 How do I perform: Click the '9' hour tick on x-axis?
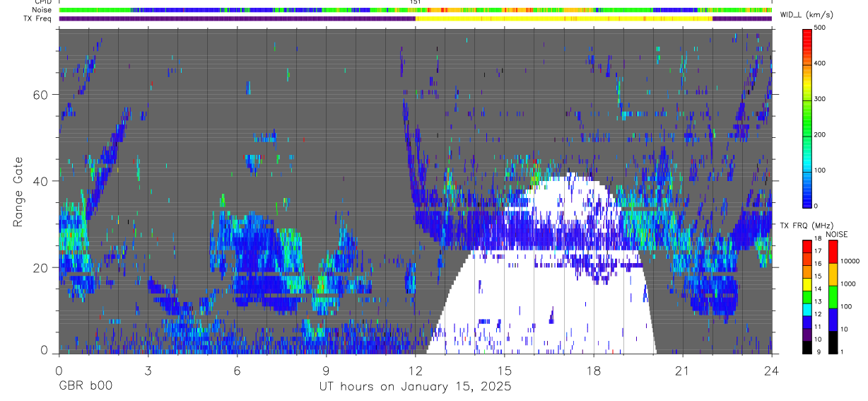click(x=326, y=370)
